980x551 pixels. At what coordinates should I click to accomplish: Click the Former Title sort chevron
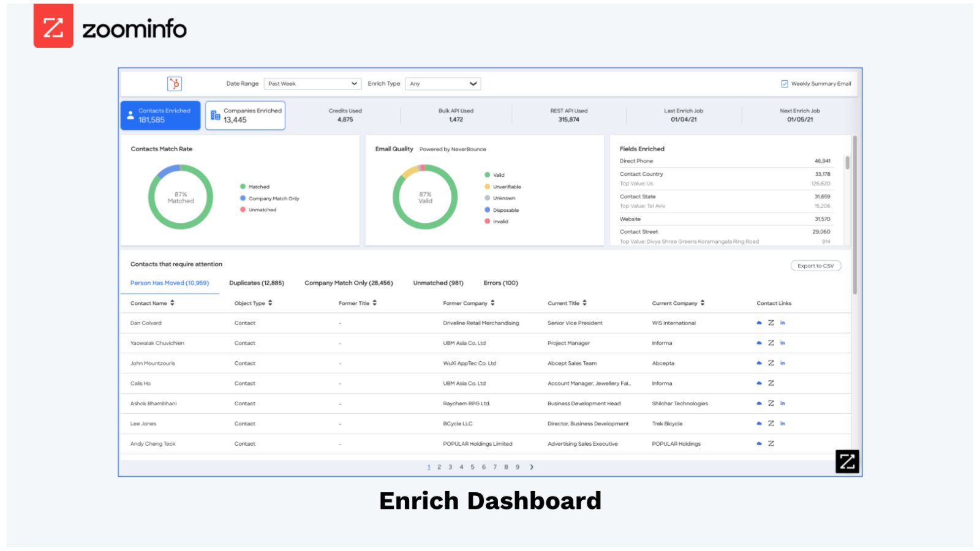tap(374, 302)
